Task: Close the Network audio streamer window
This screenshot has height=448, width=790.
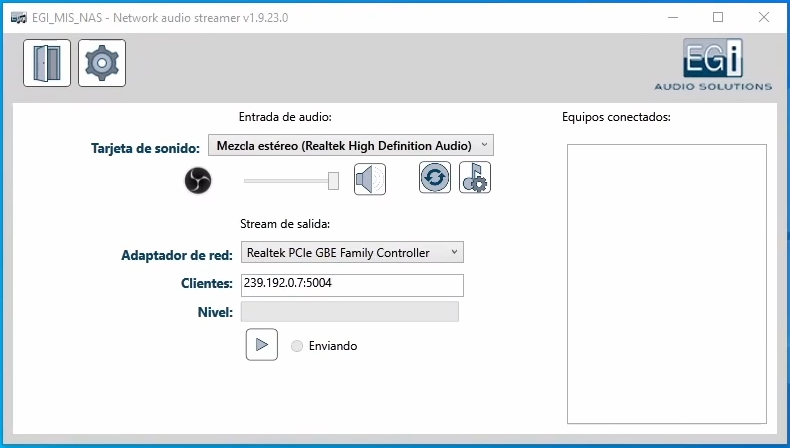Action: 764,17
